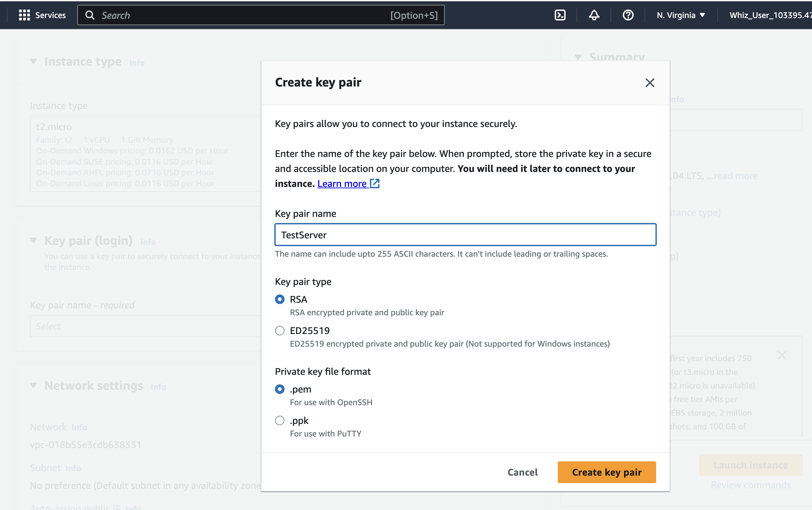Open the Services grid menu icon

[x=24, y=15]
